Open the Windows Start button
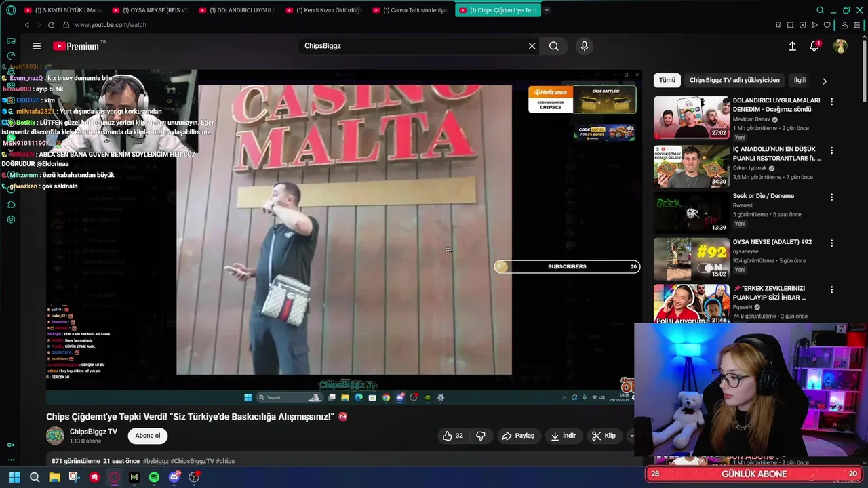868x488 pixels. click(x=14, y=477)
